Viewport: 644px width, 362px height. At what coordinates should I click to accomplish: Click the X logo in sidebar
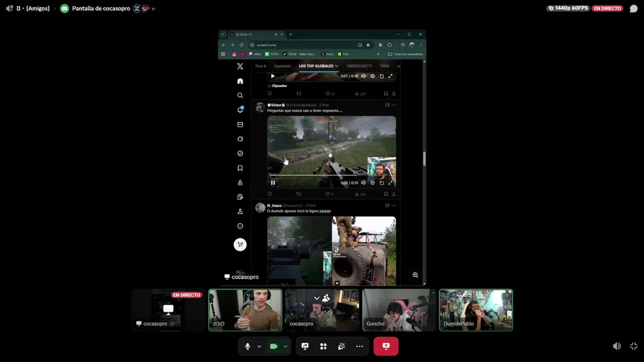point(240,66)
